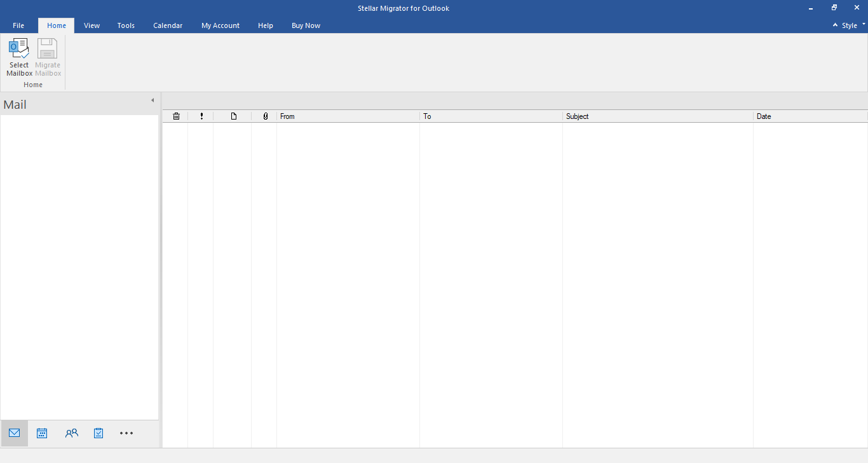Open the File menu
This screenshot has height=463, width=868.
(18, 25)
